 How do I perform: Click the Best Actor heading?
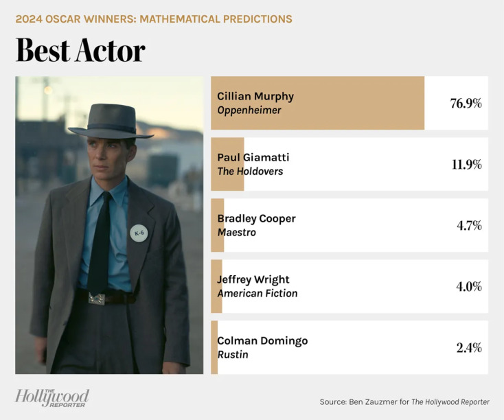tap(80, 51)
